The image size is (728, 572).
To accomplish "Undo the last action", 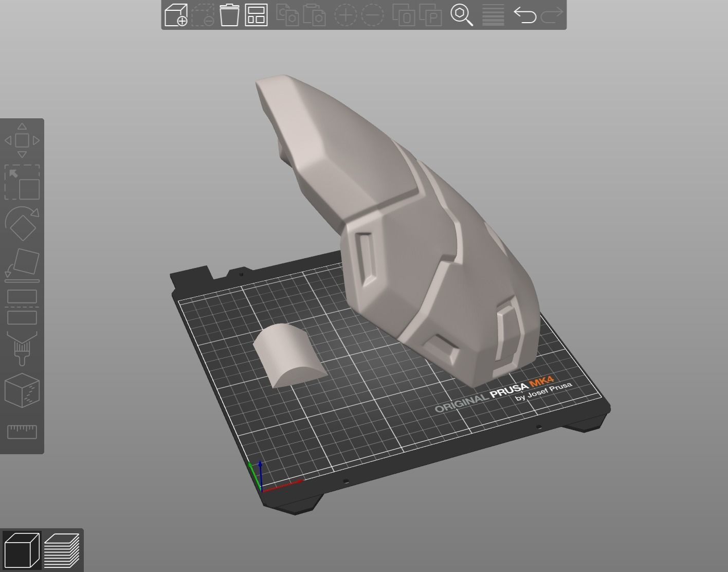I will pos(525,15).
